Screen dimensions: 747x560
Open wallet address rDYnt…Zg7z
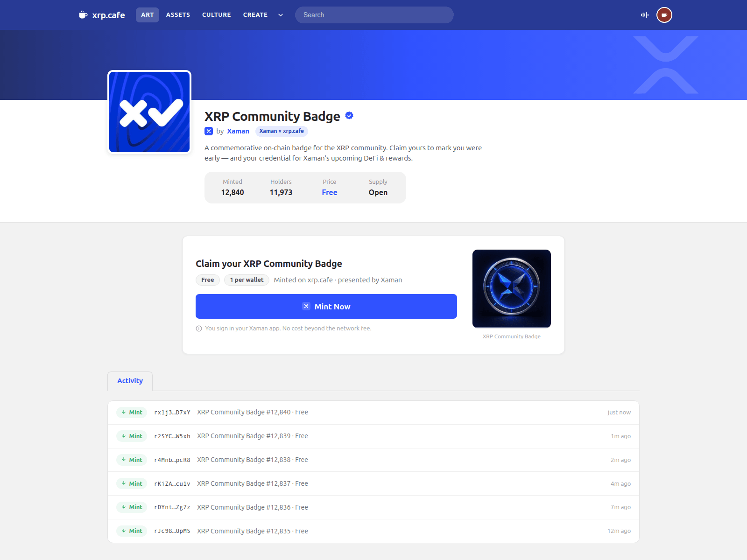tap(172, 507)
